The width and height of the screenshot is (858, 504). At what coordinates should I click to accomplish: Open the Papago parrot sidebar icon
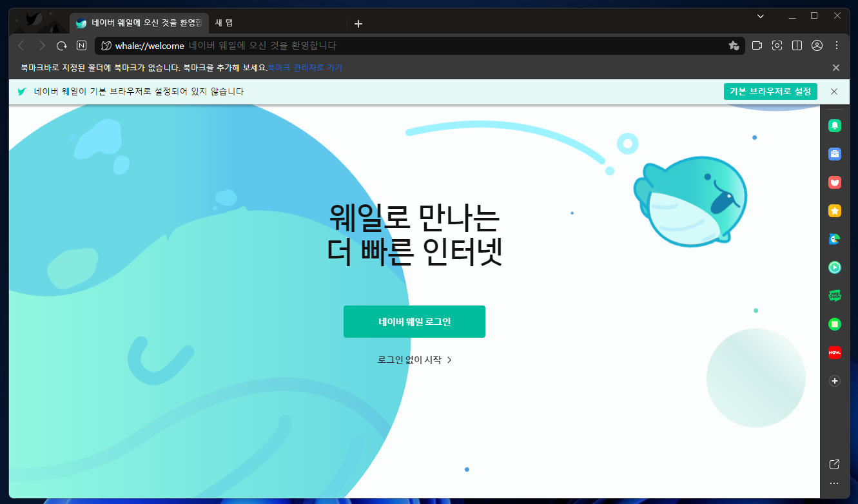point(835,239)
